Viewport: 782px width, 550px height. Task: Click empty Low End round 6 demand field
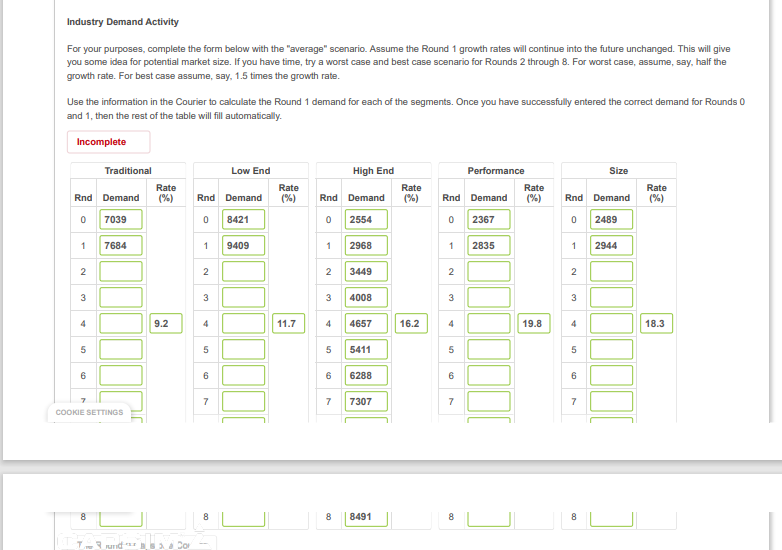[x=243, y=375]
